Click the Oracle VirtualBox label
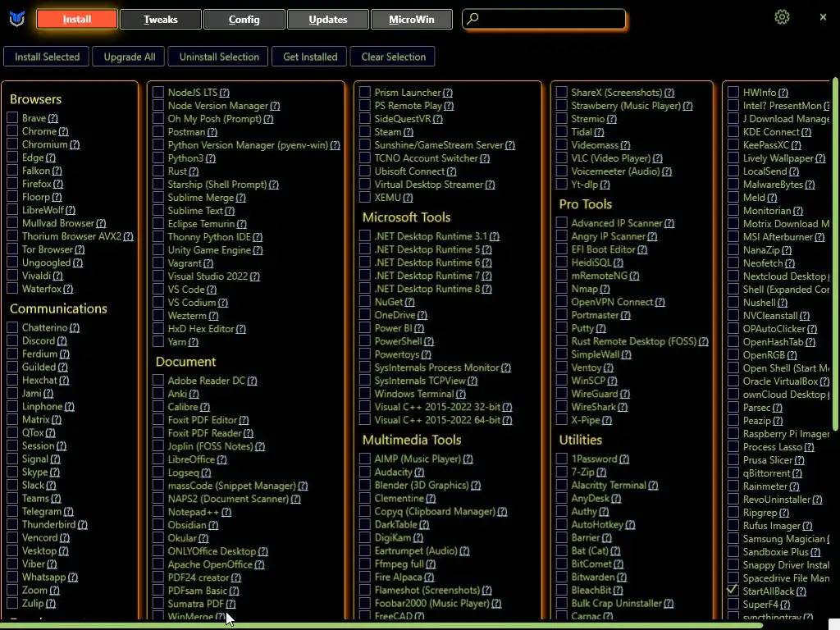 point(780,381)
